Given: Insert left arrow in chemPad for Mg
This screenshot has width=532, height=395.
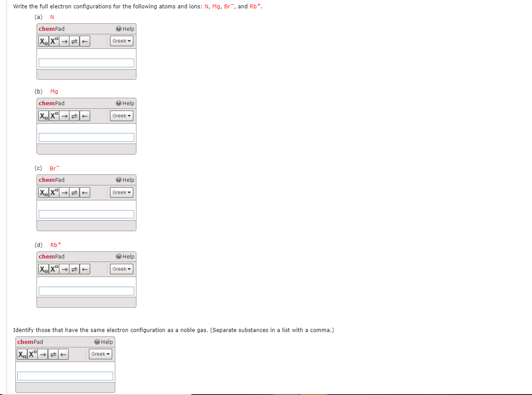Looking at the screenshot, I should [85, 116].
